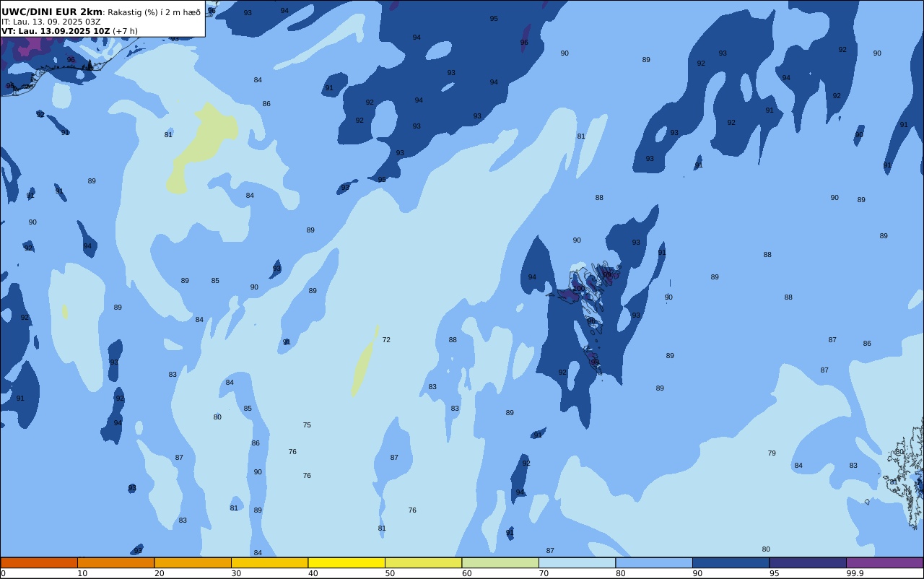Click the legend tick label 99.9
Image resolution: width=924 pixels, height=579 pixels.
pos(855,573)
